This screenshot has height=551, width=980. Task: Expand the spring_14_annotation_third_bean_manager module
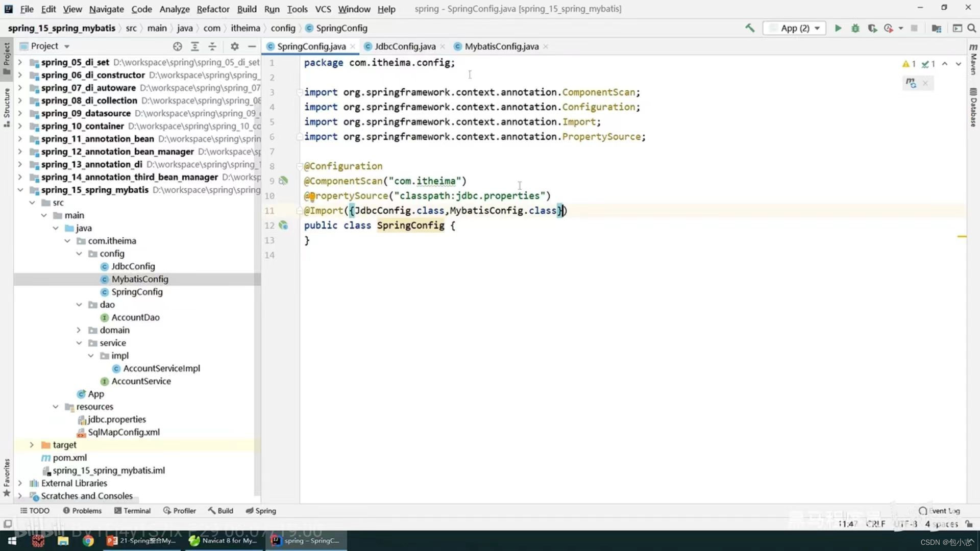point(20,177)
